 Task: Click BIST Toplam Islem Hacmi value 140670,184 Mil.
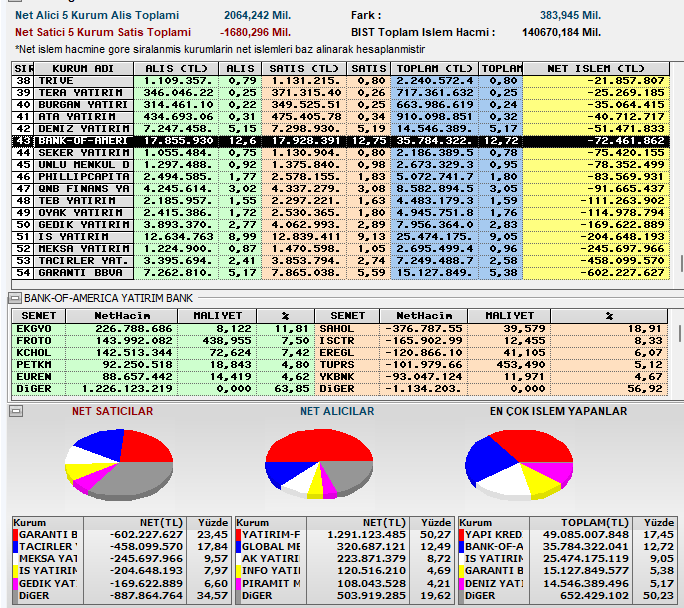[x=561, y=32]
